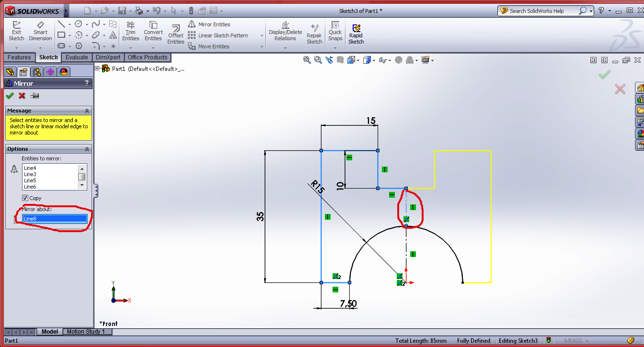This screenshot has width=644, height=347.
Task: Cancel the Mirror with red X
Action: [x=22, y=96]
